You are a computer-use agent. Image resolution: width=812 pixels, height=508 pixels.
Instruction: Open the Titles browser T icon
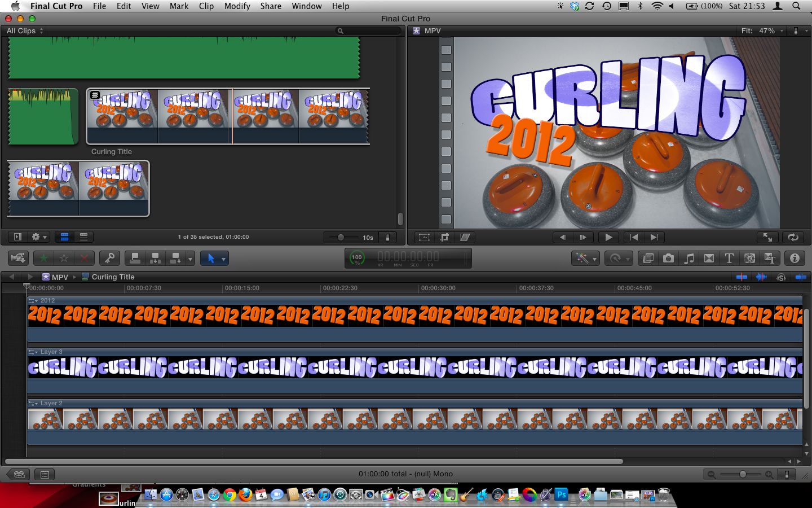tap(729, 259)
